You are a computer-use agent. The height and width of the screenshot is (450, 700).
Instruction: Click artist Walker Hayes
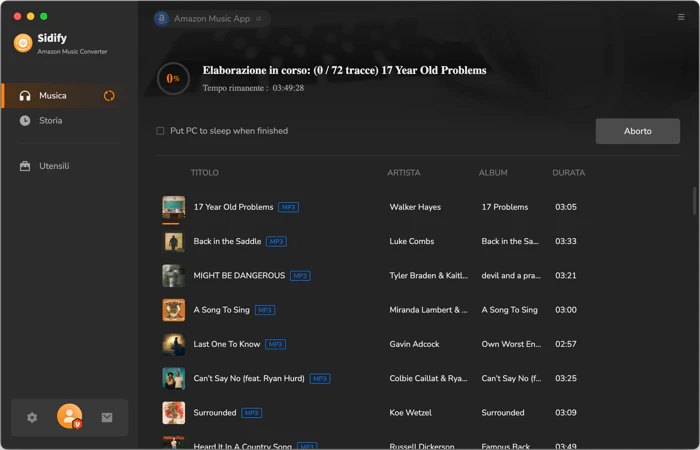[415, 207]
